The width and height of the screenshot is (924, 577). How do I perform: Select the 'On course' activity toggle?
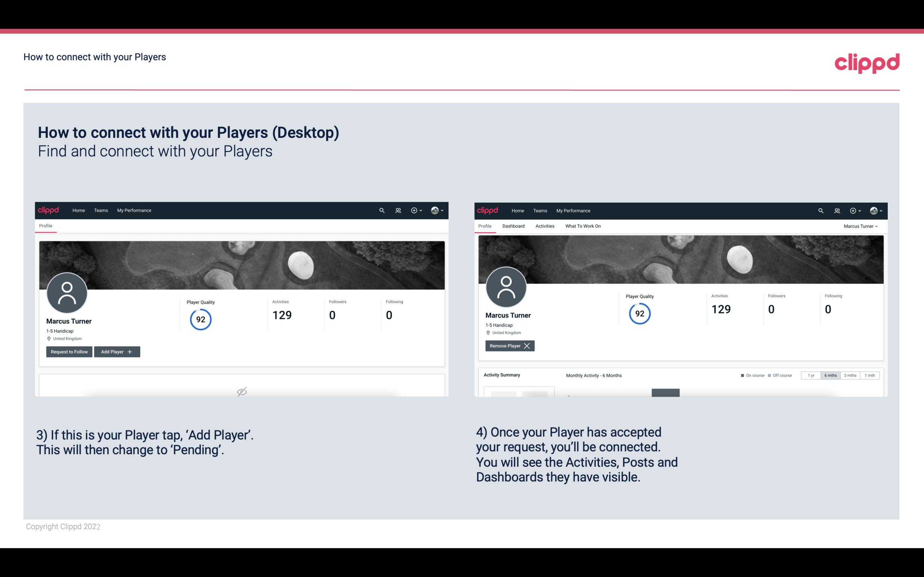click(750, 375)
